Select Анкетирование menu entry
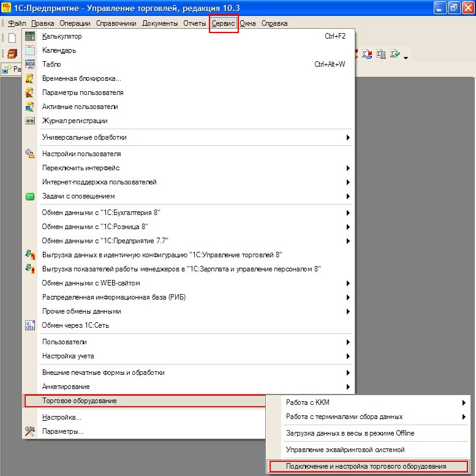This screenshot has width=476, height=476. click(x=189, y=387)
